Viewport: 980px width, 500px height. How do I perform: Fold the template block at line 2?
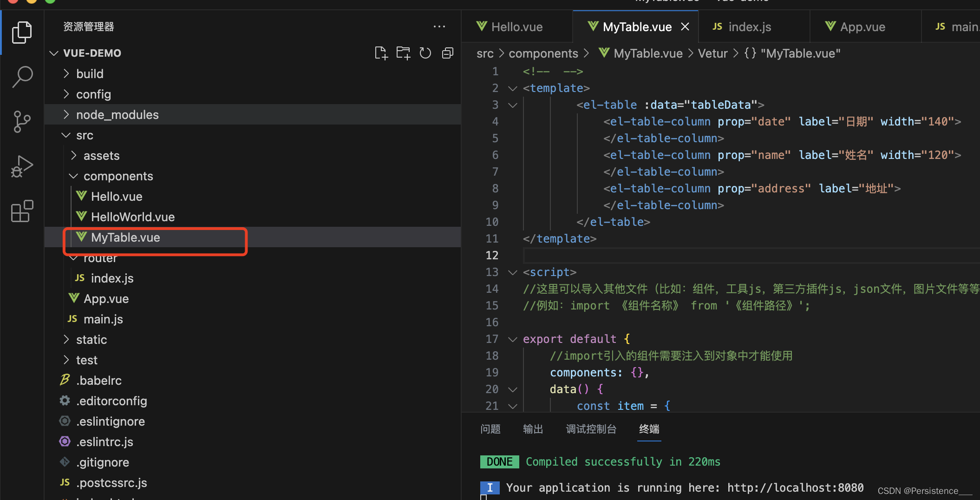coord(512,88)
